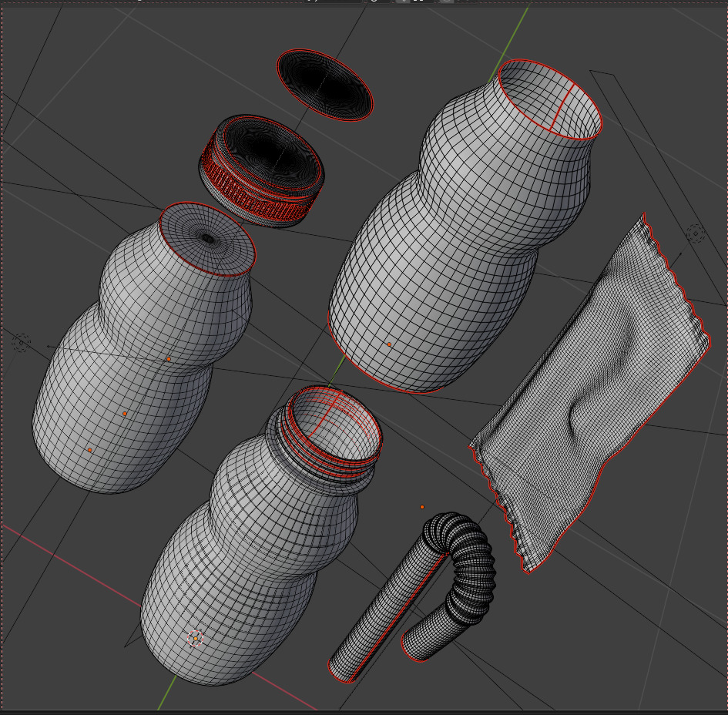Image resolution: width=728 pixels, height=715 pixels.
Task: Select the dashed-circle lamp near the sachet
Action: [x=696, y=233]
